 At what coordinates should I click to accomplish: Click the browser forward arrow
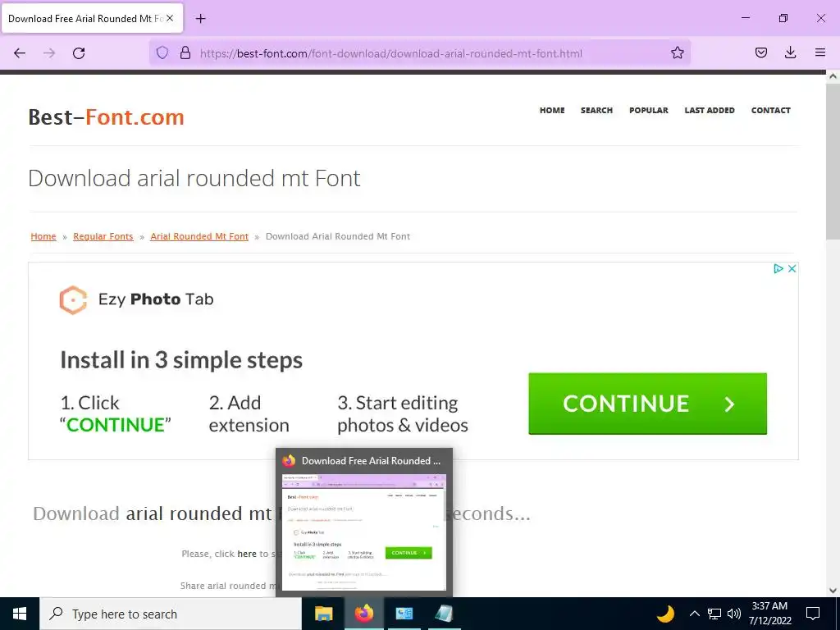[49, 53]
